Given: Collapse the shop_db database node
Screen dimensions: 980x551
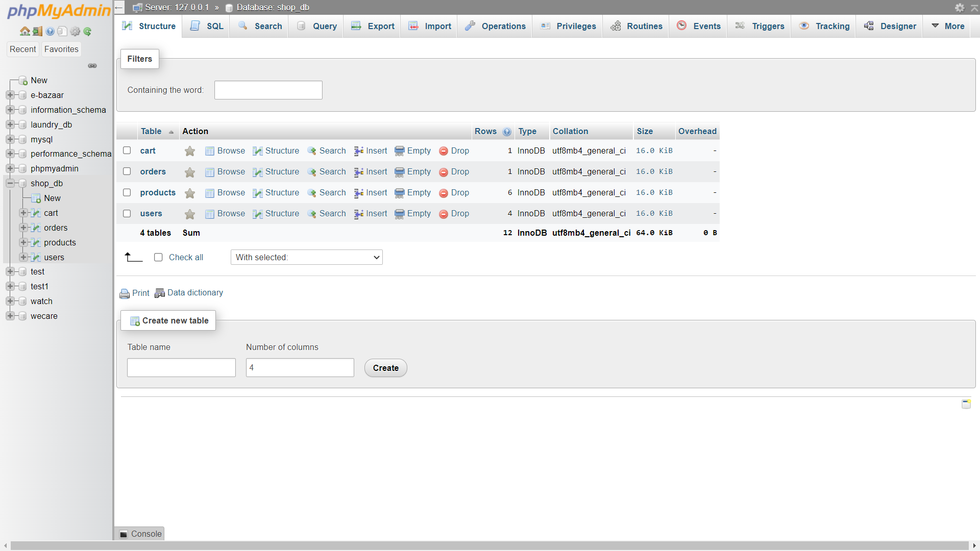Looking at the screenshot, I should click(x=10, y=183).
